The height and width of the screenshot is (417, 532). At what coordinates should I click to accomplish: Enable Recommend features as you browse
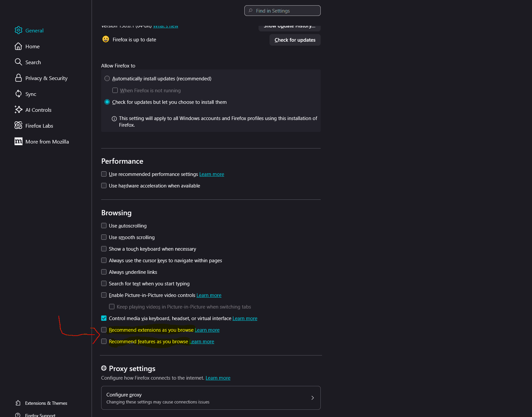coord(104,341)
